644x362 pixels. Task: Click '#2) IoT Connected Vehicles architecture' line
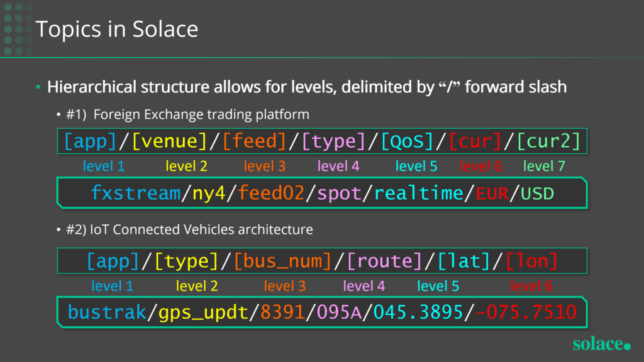(189, 229)
